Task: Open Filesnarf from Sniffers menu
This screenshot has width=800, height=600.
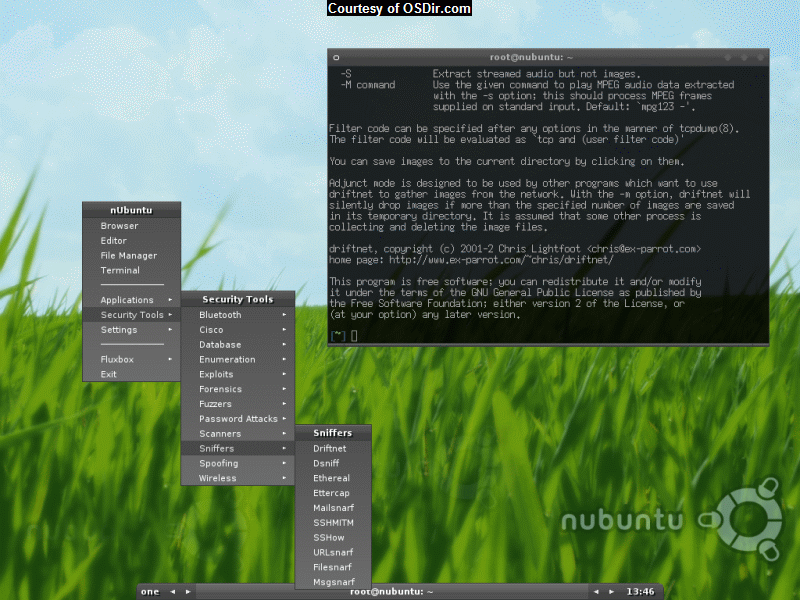Action: pyautogui.click(x=333, y=566)
